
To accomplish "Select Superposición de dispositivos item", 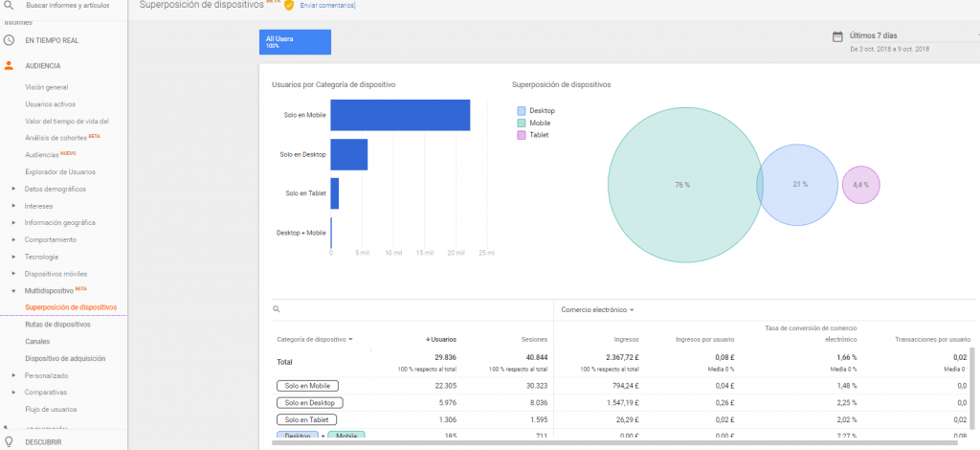I will 71,307.
